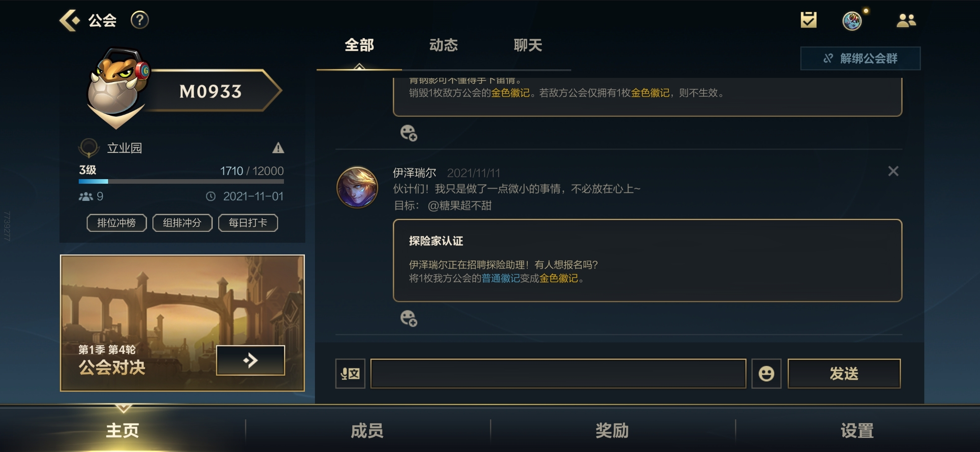The image size is (980, 452).
Task: Open the friends icon top right
Action: (x=906, y=20)
